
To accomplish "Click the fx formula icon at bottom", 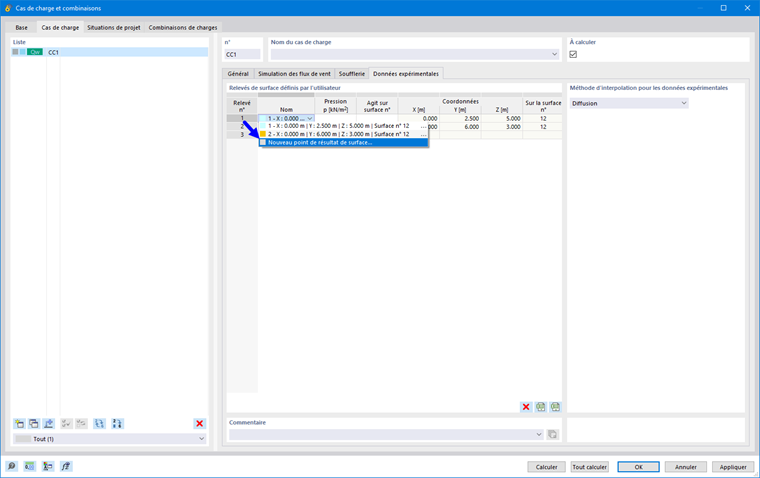I will 66,466.
